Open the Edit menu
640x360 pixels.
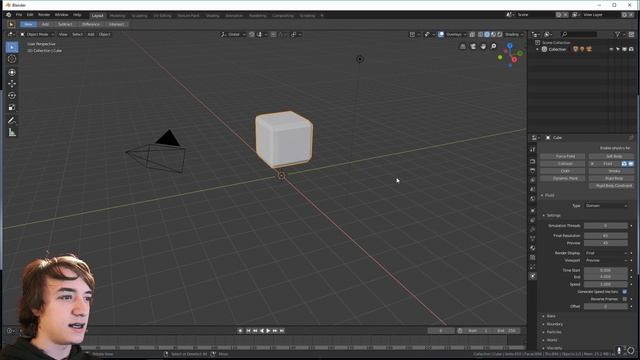click(30, 15)
